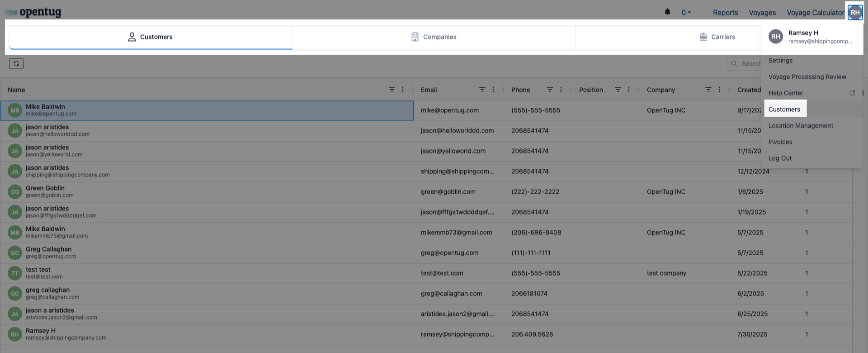Click the refresh table icon button
The image size is (868, 353).
tap(16, 64)
